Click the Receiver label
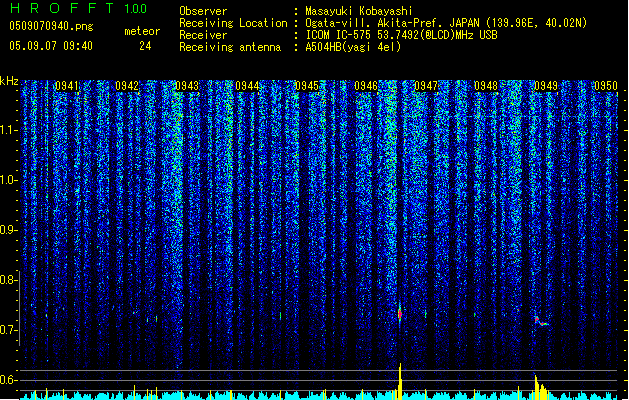Viewport: 629px width, 400px height. tap(203, 35)
